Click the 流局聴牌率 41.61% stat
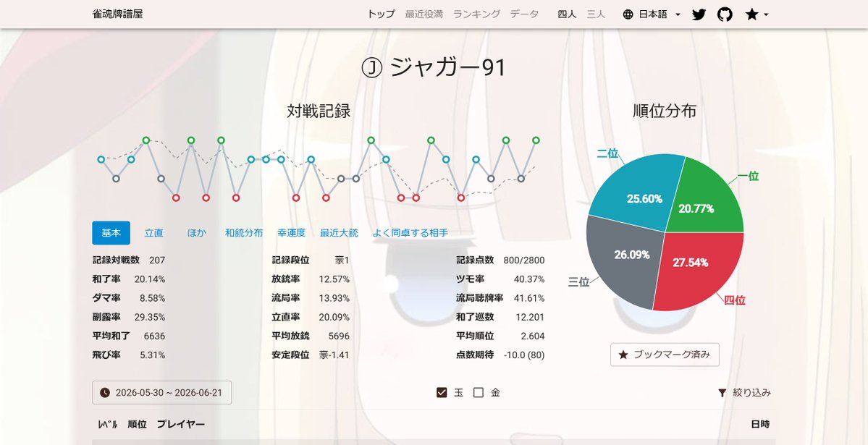The height and width of the screenshot is (445, 868). (500, 298)
